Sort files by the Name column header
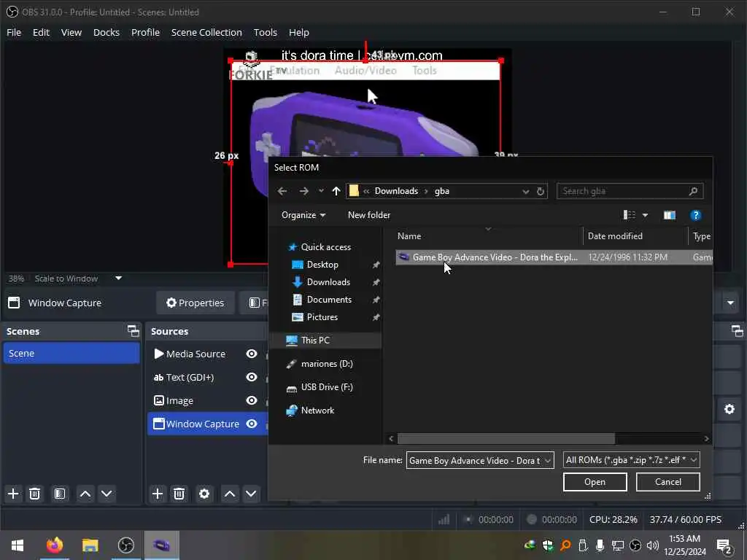 click(x=488, y=236)
